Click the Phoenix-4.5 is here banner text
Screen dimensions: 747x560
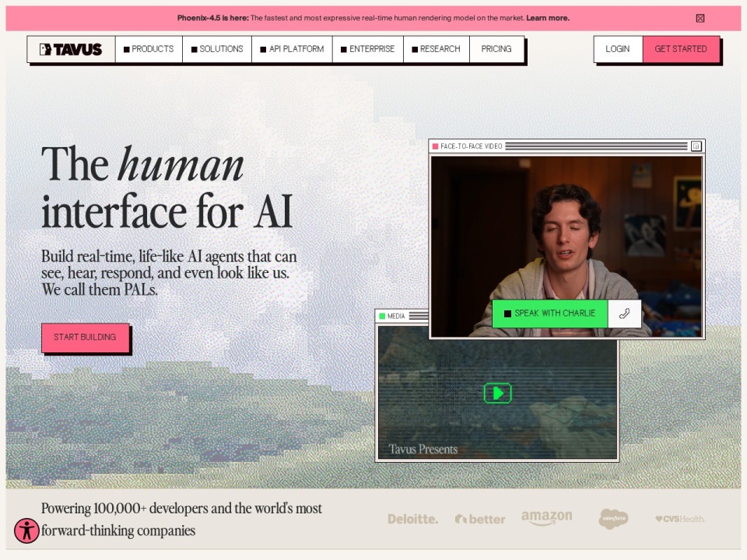(213, 18)
